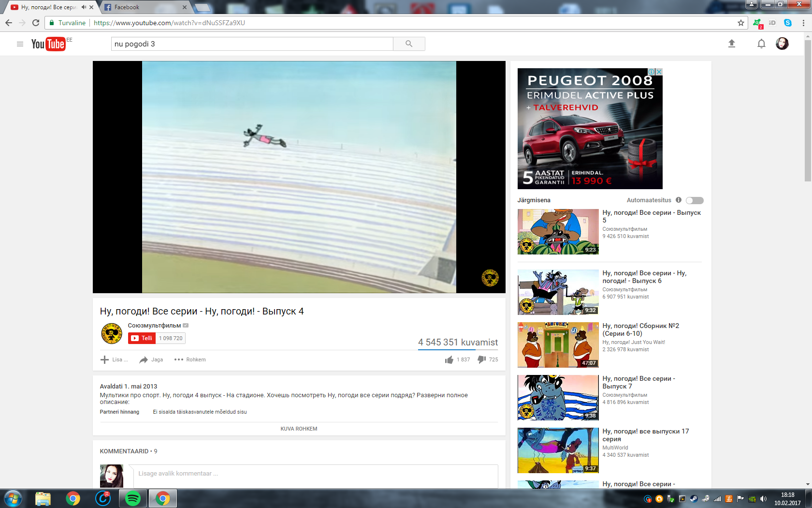Dislike the video with thumbs down

tap(482, 359)
